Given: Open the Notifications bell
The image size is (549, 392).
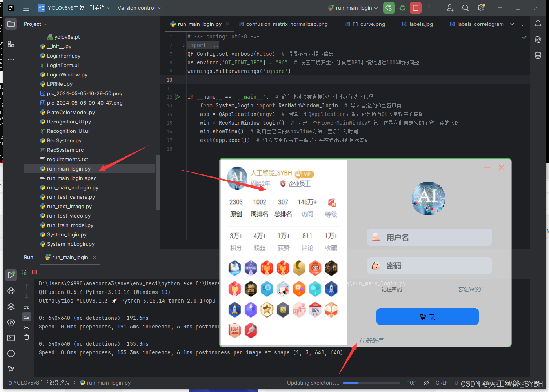Looking at the screenshot, I should click(538, 24).
